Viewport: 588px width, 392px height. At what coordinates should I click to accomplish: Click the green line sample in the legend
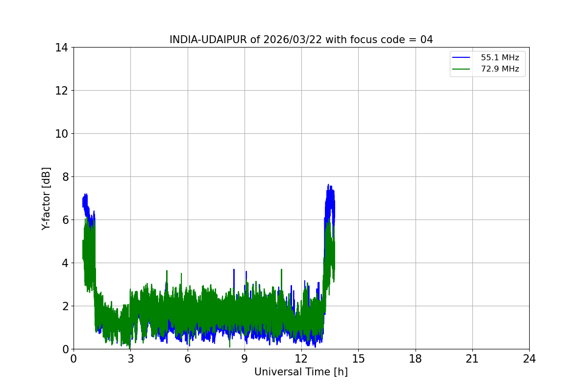click(461, 69)
